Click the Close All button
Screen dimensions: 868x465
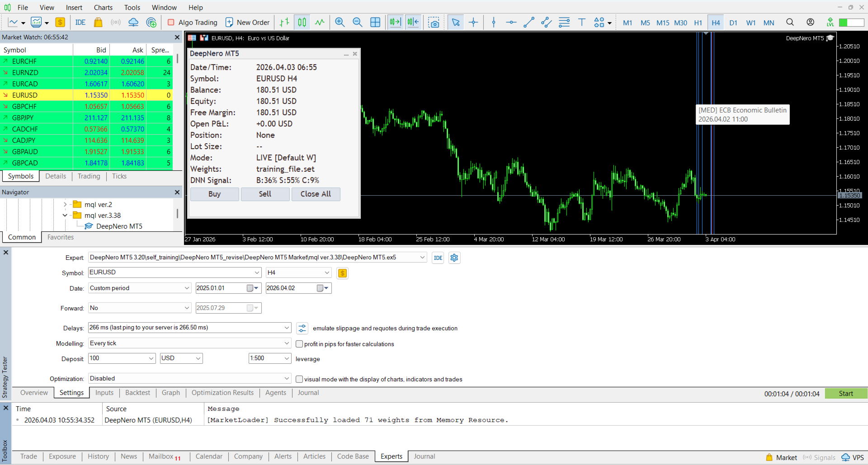(x=316, y=194)
